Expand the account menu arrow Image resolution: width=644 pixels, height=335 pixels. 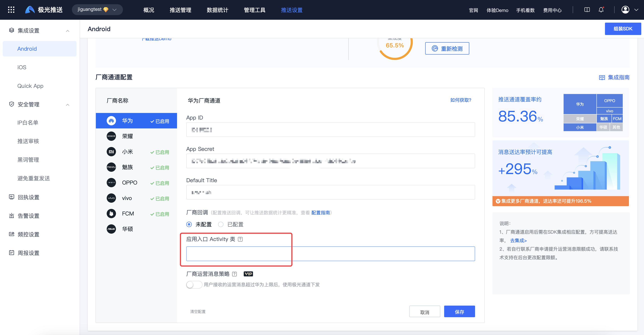636,10
